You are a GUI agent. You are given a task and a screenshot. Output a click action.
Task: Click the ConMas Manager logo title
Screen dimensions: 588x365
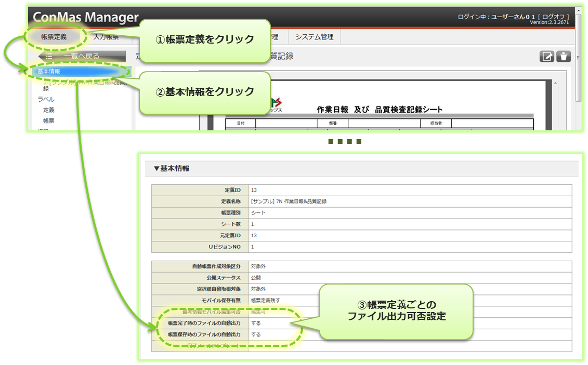[86, 18]
